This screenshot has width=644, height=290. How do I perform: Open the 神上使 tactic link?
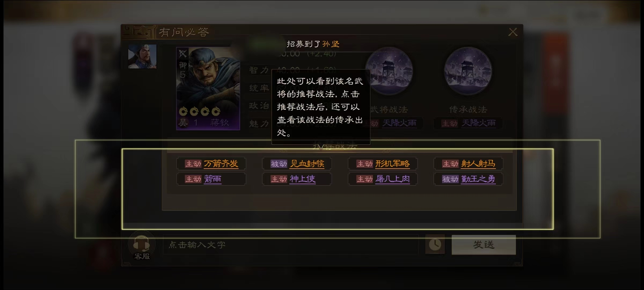(302, 179)
